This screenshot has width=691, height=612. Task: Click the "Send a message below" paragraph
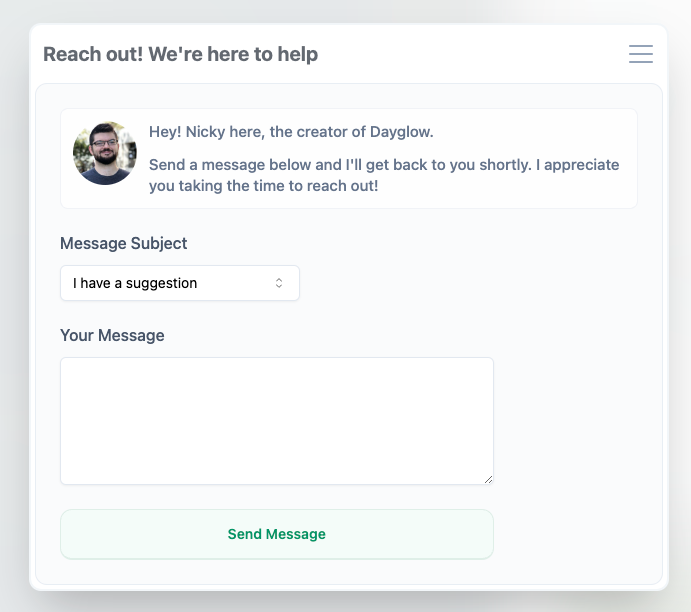pyautogui.click(x=384, y=175)
